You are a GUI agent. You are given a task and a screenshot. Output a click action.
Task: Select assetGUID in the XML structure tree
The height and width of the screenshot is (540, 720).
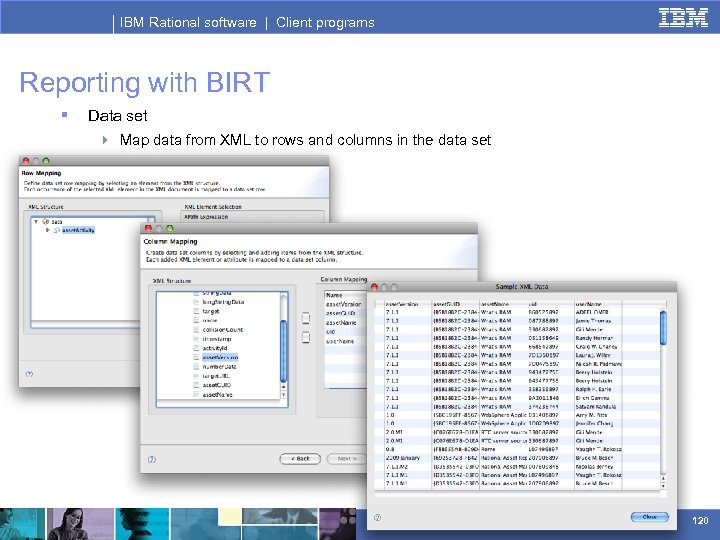(x=217, y=385)
